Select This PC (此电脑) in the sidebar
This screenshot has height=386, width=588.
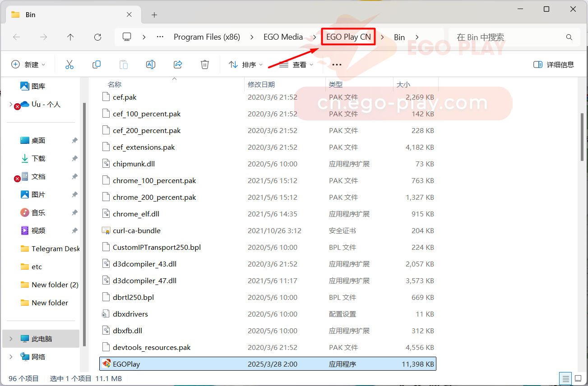pyautogui.click(x=42, y=339)
